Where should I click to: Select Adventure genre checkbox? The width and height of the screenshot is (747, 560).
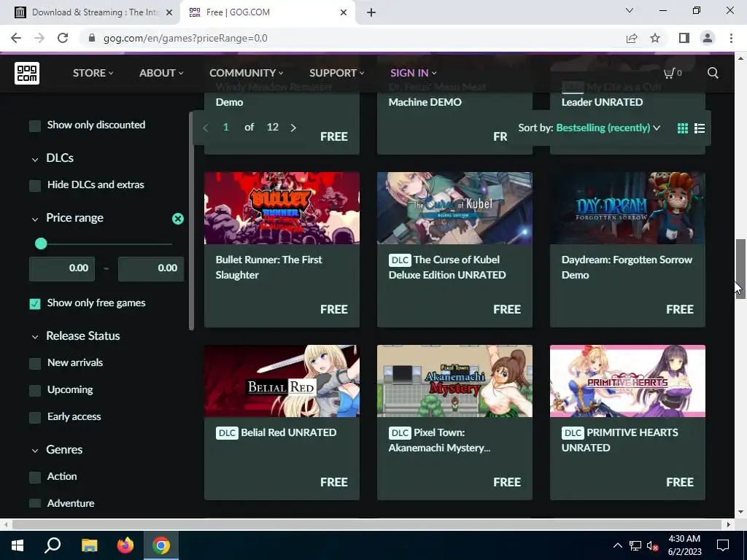(x=35, y=503)
